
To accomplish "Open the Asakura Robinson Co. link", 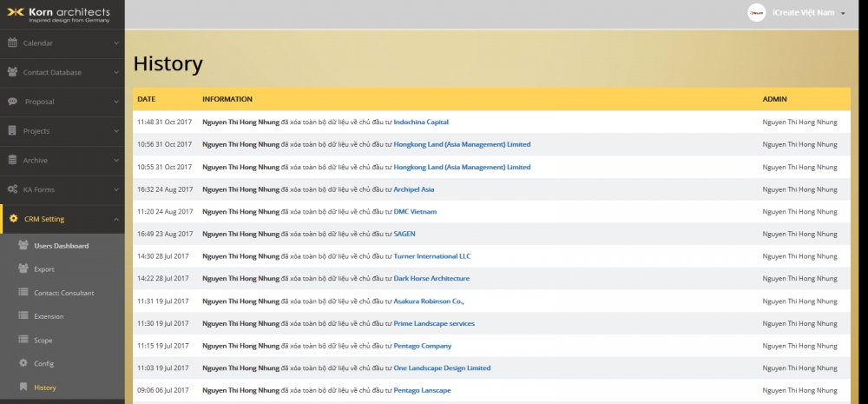I will tap(429, 301).
